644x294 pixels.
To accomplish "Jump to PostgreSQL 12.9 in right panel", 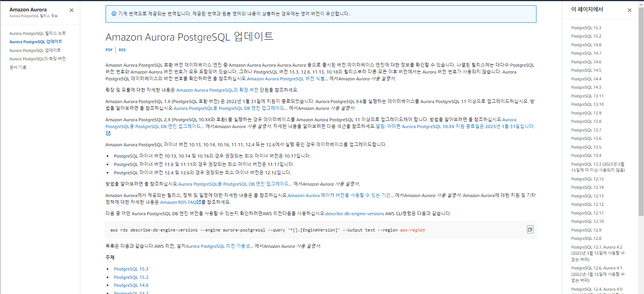I will click(x=586, y=230).
